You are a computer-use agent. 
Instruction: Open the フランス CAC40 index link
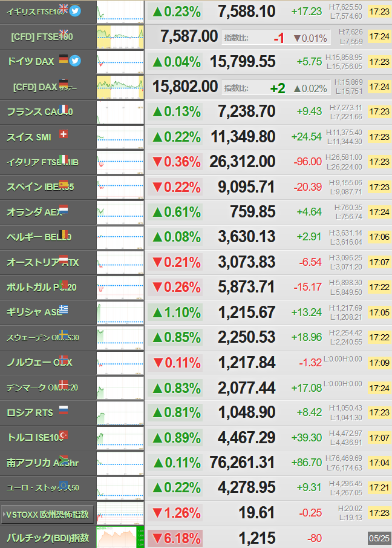click(x=40, y=112)
